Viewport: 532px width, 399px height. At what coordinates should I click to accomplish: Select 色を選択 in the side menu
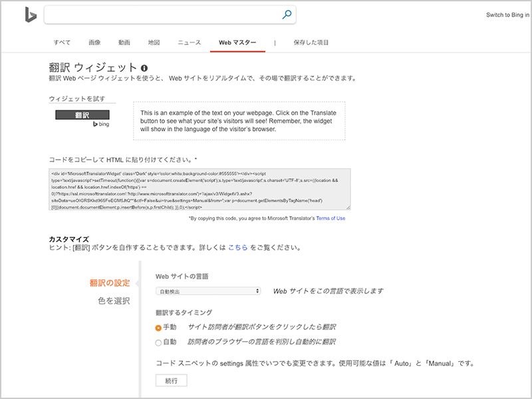[114, 301]
